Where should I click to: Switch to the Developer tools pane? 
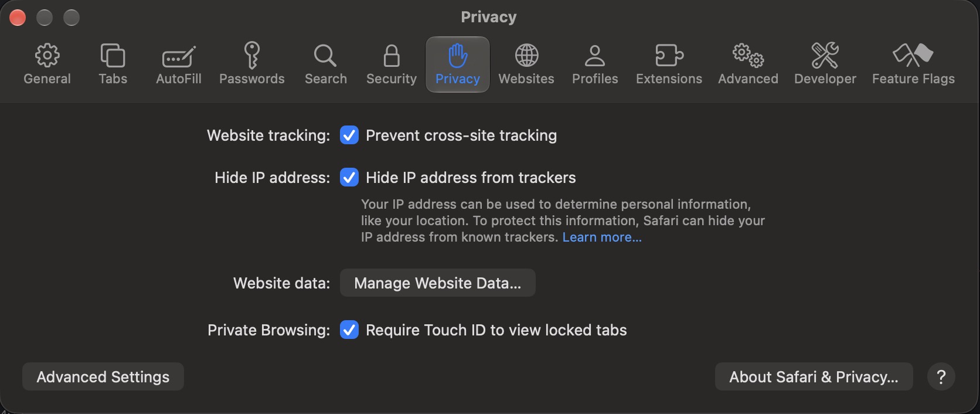tap(825, 65)
